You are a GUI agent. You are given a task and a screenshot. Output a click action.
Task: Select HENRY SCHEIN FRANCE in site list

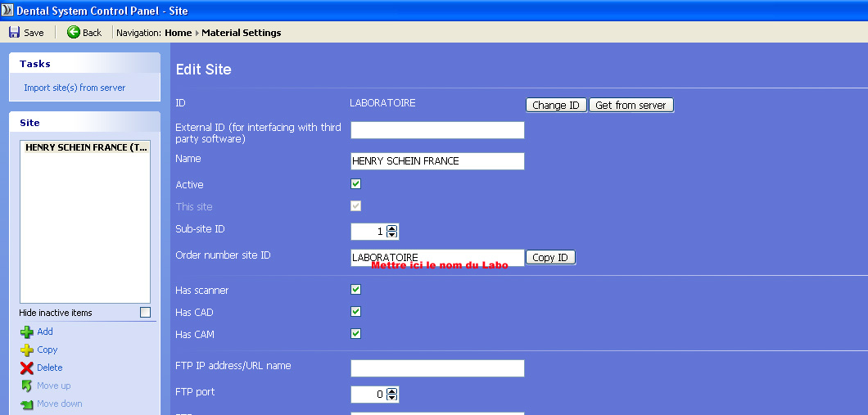pos(85,148)
